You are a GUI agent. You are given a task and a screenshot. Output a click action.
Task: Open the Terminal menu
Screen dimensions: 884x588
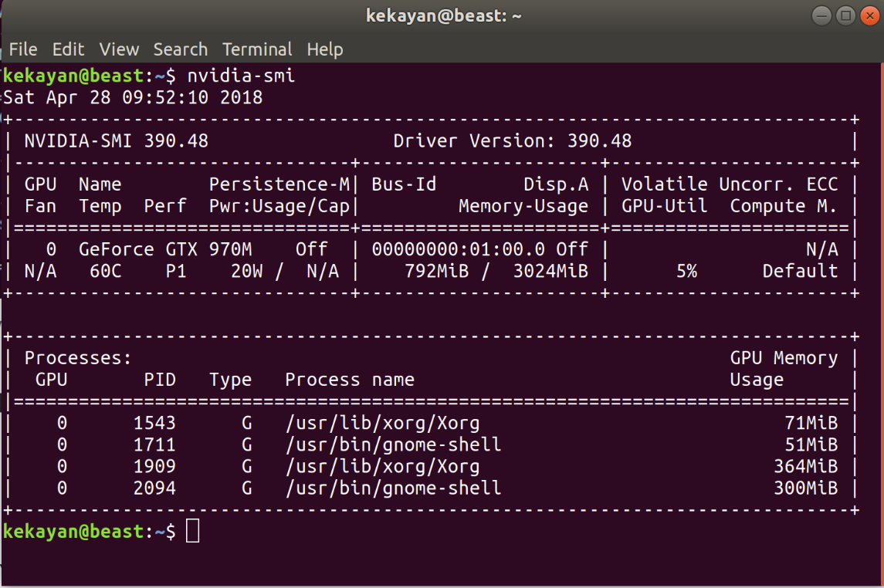point(257,49)
